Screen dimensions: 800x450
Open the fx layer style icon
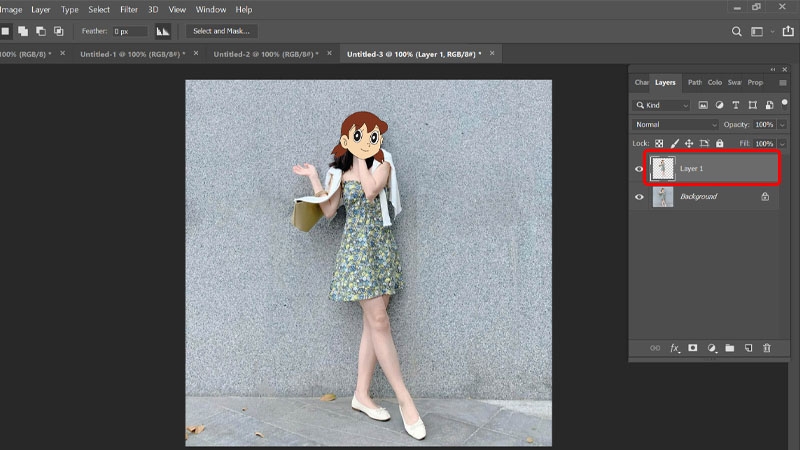(x=674, y=348)
